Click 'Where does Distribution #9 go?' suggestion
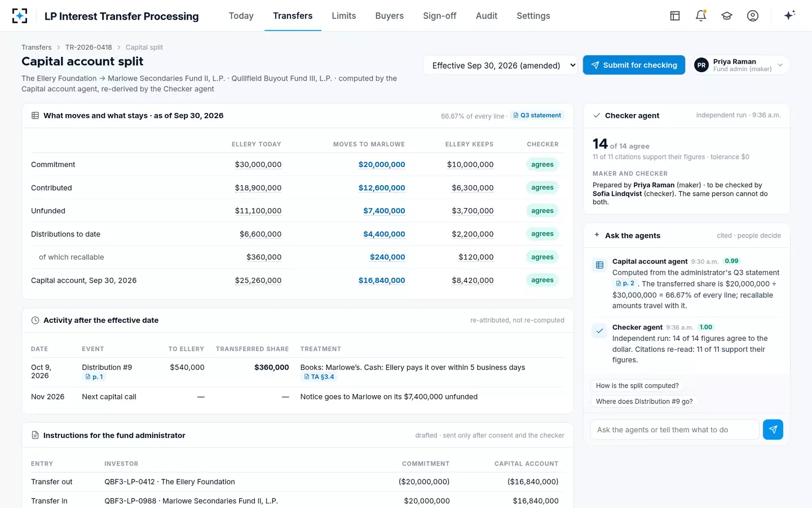The image size is (812, 508). (x=645, y=401)
